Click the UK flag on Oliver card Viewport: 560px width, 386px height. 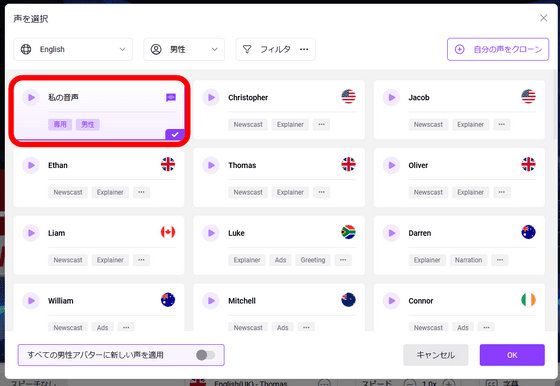[x=528, y=164]
